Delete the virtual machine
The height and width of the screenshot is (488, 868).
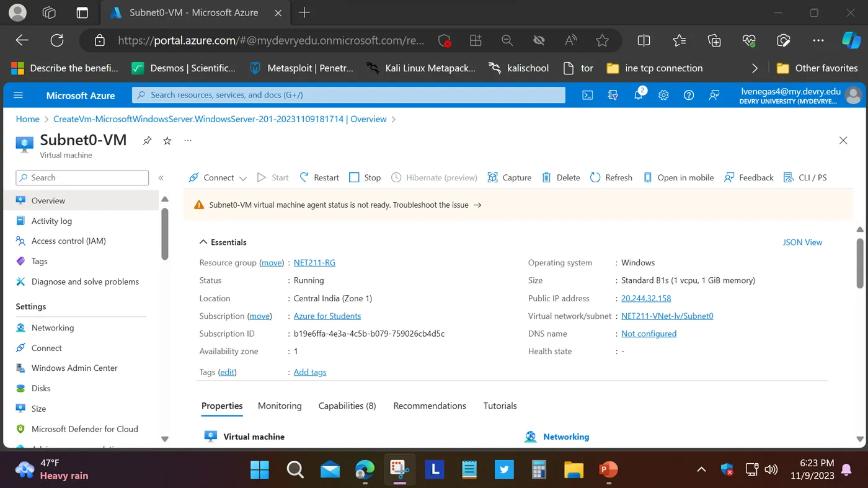click(561, 177)
